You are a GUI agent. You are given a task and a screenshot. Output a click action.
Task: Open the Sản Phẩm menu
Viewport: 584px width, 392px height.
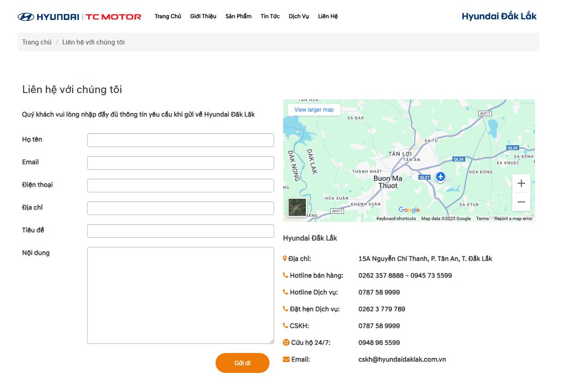(x=238, y=16)
